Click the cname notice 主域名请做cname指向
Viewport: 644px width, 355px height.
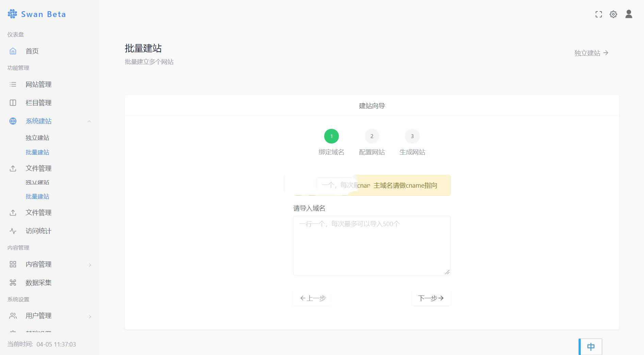click(x=405, y=185)
